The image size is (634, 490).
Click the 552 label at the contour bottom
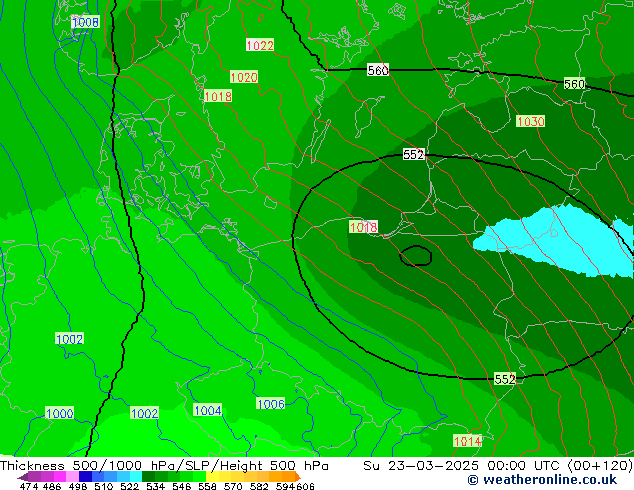[505, 379]
